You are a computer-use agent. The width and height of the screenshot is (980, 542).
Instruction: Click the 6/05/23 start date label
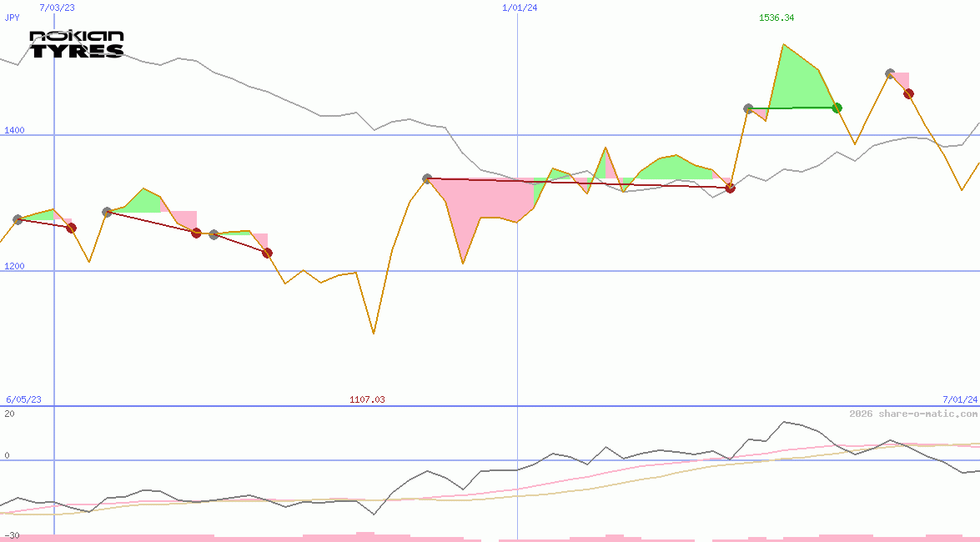pos(23,399)
